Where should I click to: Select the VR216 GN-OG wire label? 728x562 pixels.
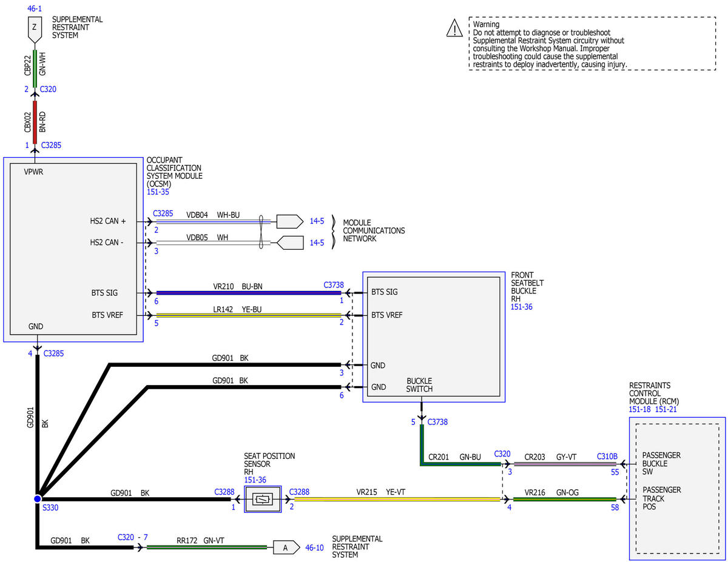point(551,492)
